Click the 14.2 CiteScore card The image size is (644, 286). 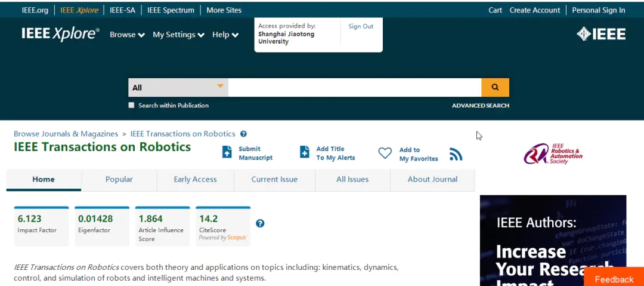coord(223,226)
